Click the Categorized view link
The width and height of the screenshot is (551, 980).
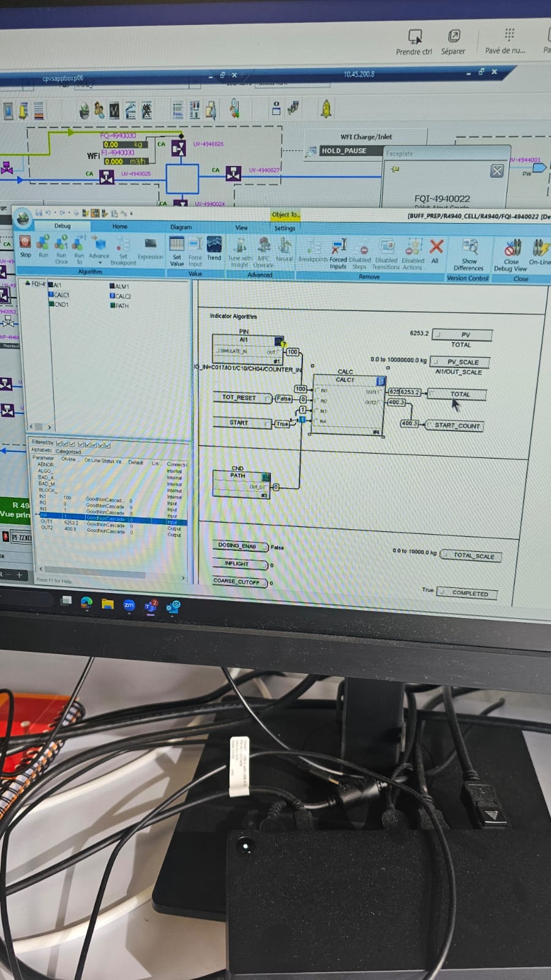[x=68, y=451]
